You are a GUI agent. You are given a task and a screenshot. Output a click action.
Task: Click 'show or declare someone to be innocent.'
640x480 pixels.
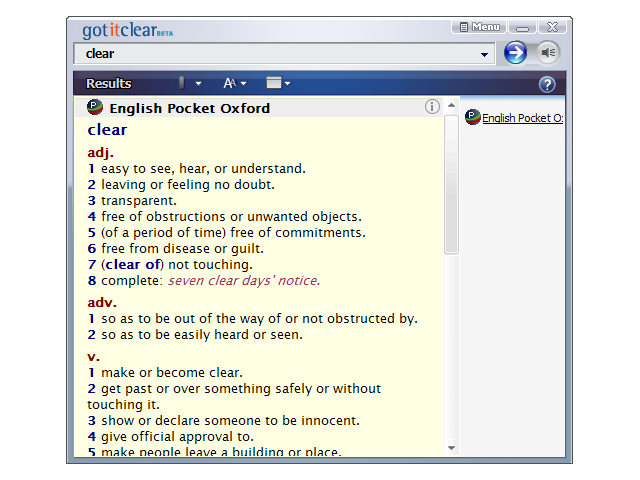pyautogui.click(x=231, y=421)
